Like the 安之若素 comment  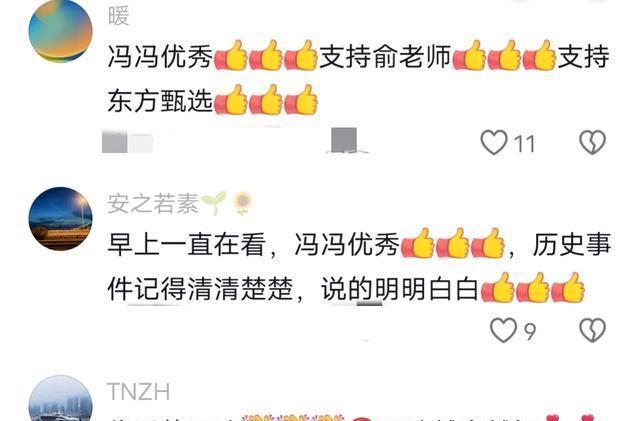click(x=503, y=330)
